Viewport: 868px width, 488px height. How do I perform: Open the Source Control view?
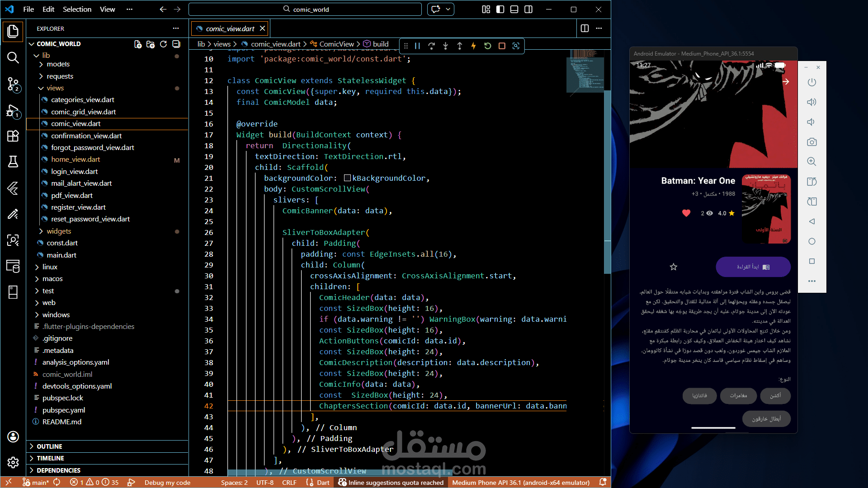[x=13, y=84]
